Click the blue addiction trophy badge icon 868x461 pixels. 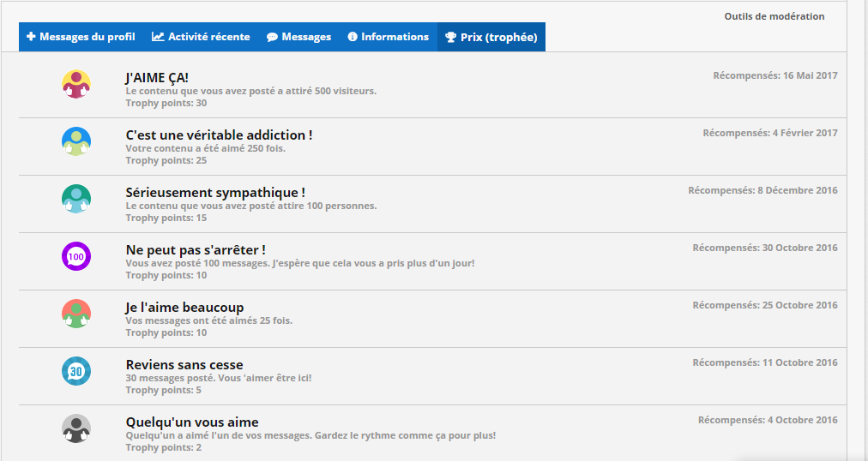click(76, 141)
